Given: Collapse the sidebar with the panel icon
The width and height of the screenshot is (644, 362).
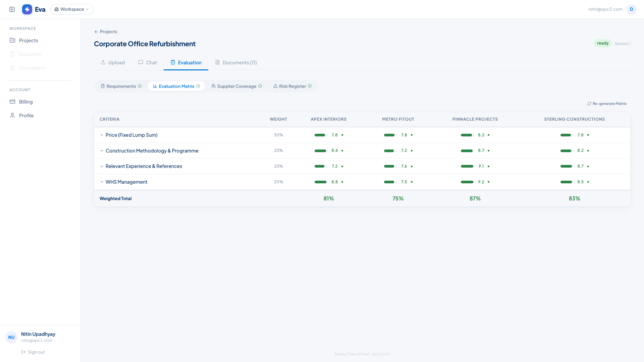Looking at the screenshot, I should (x=12, y=9).
